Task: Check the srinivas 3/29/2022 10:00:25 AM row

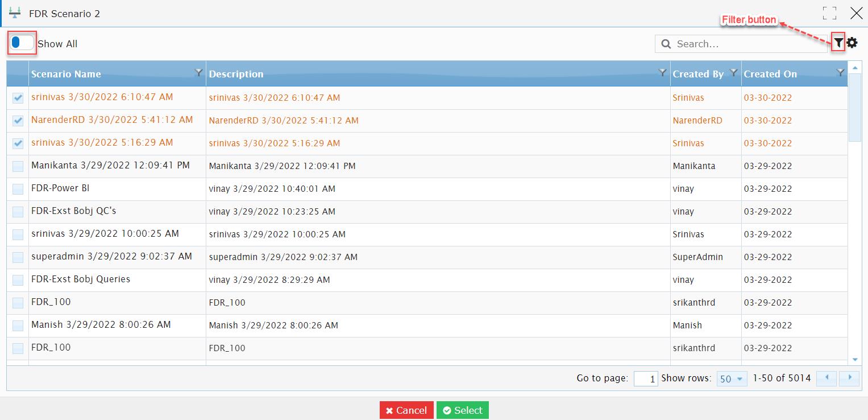Action: [18, 234]
